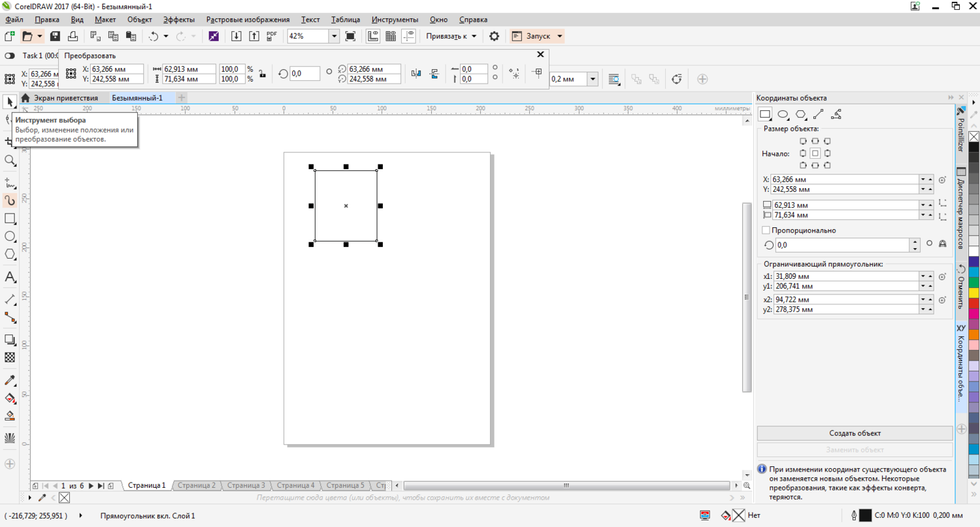The width and height of the screenshot is (980, 527).
Task: Pick the Ellipse tool in left toolbox
Action: (10, 236)
